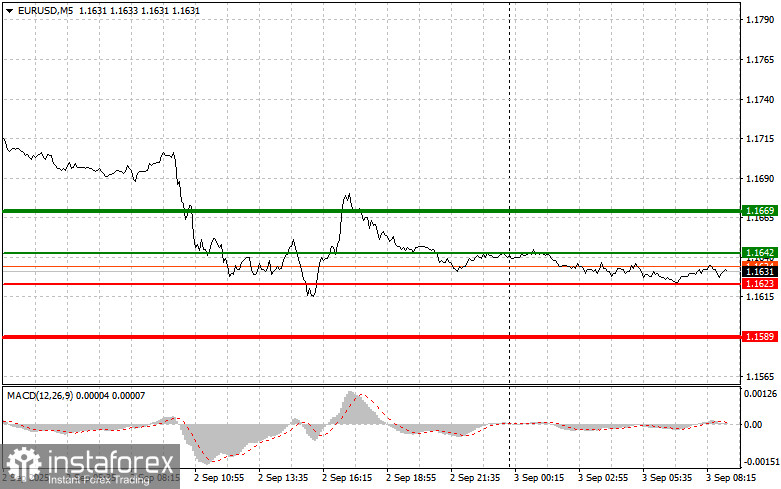Click the 1.1623 red price level label
781x489 pixels.
click(x=760, y=284)
